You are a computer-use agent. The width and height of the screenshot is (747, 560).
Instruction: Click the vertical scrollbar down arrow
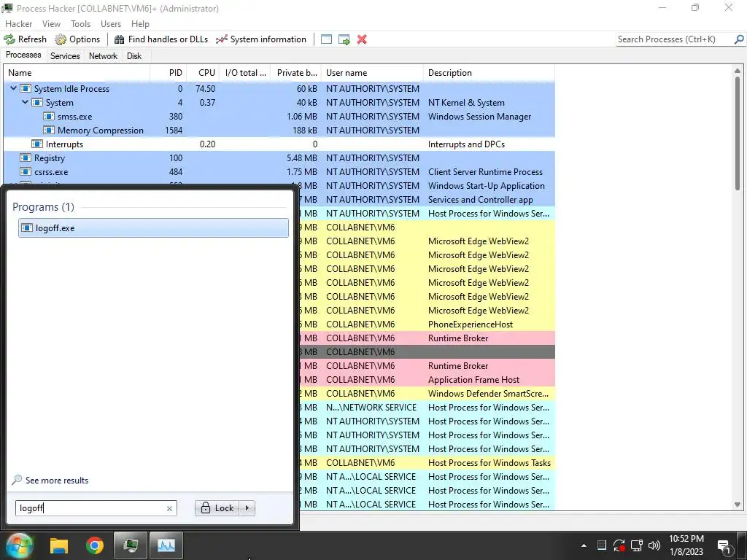[738, 505]
